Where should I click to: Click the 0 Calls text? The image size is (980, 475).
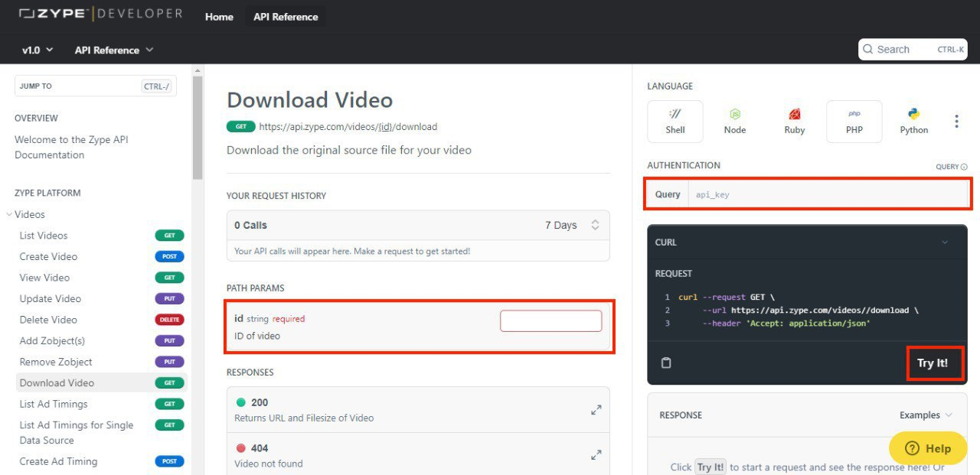[250, 225]
